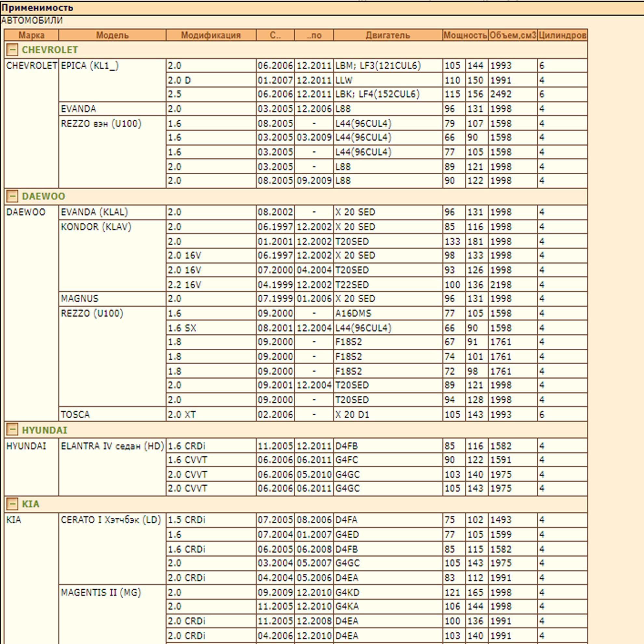Collapse the KIA group minus icon
The height and width of the screenshot is (644, 644).
point(12,504)
